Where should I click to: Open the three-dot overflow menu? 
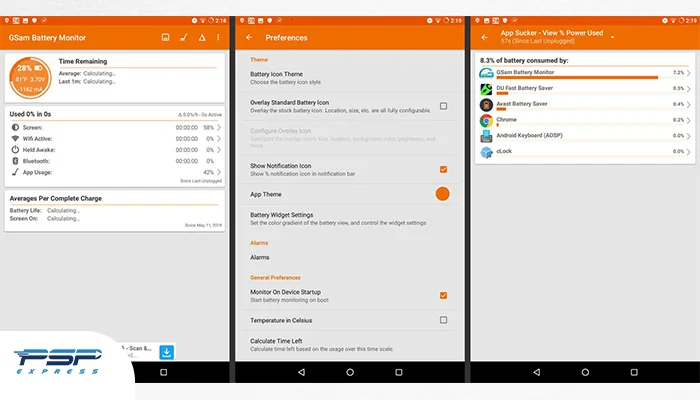(x=218, y=38)
